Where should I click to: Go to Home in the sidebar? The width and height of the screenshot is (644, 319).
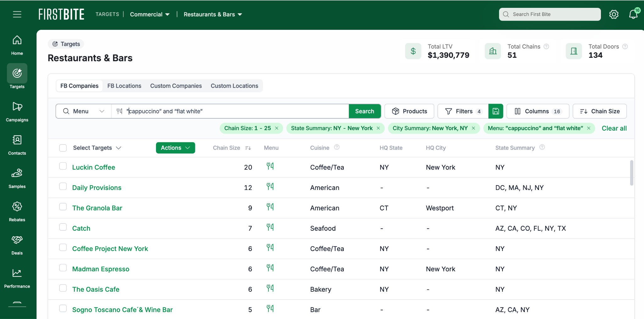pos(17,46)
